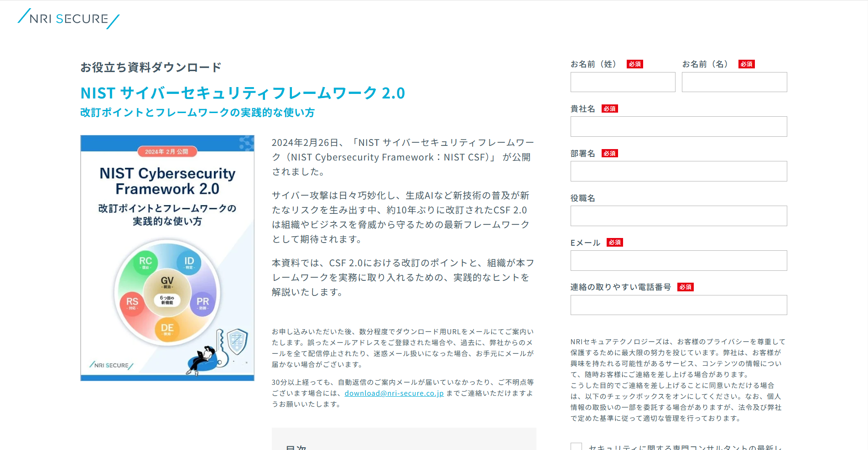868x450 pixels.
Task: Click the subtitle 改訂ポイントとフレームワークの実践的な使い方
Action: (198, 113)
